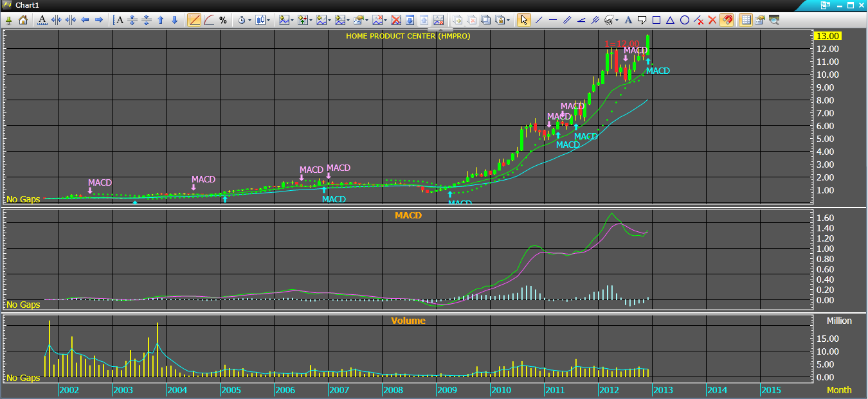Viewport: 868px width, 399px height.
Task: Toggle the linear scale button
Action: (x=194, y=20)
